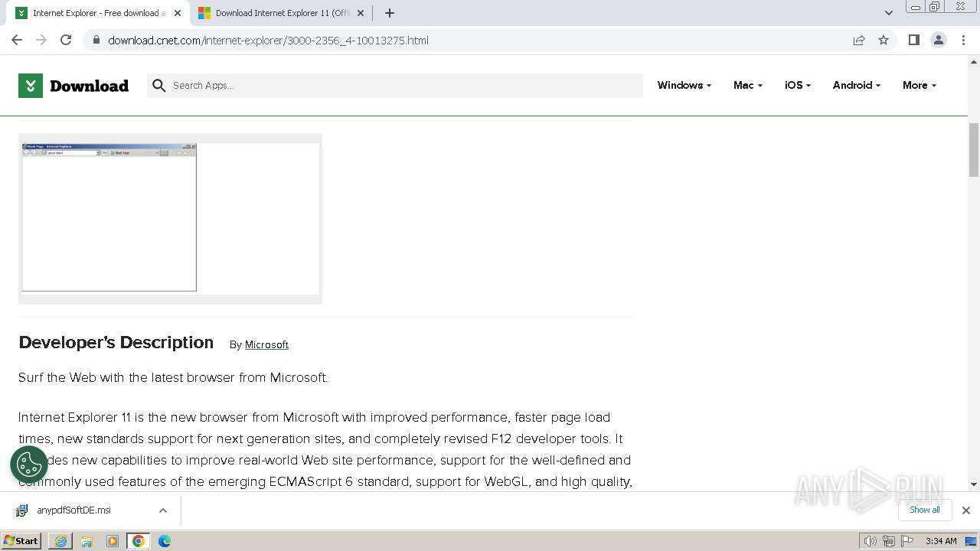Click the Chrome window minimize button
Viewport: 980px width, 551px height.
[915, 7]
